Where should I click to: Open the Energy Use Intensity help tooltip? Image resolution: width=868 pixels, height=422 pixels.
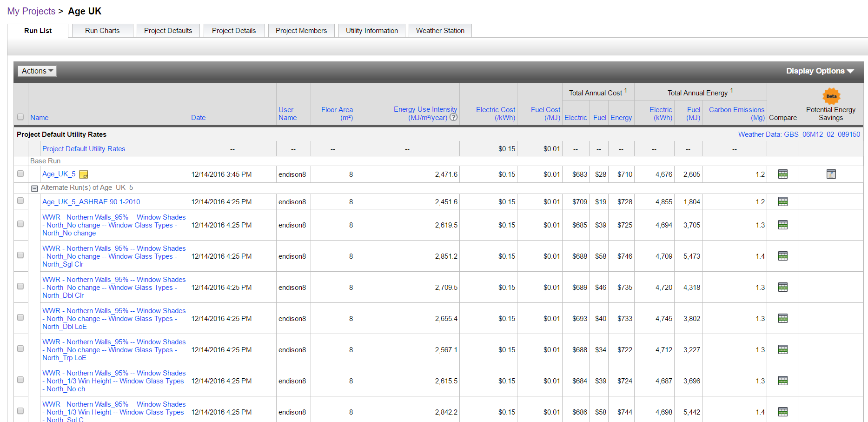[454, 118]
